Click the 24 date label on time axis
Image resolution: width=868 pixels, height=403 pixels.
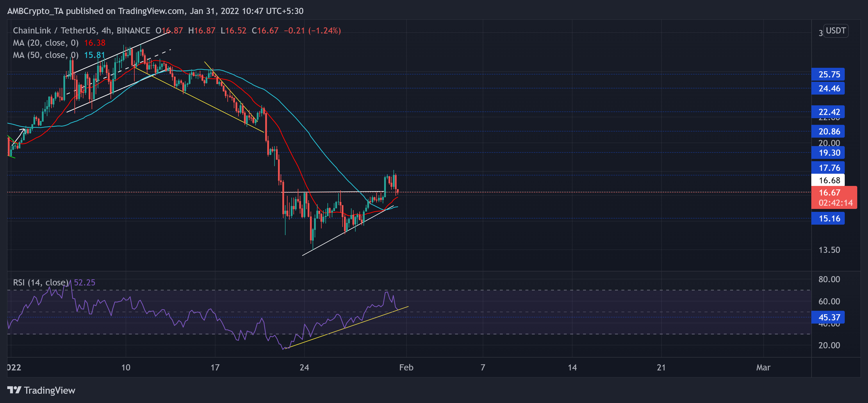(304, 367)
